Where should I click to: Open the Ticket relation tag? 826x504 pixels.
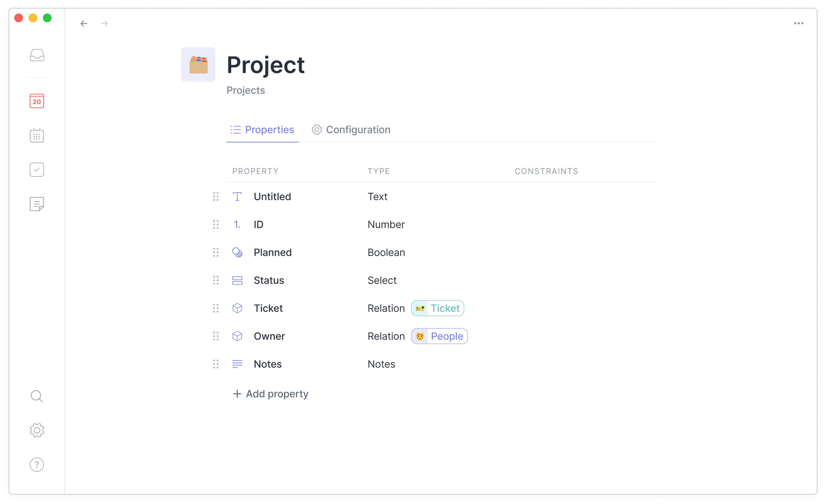coord(438,308)
